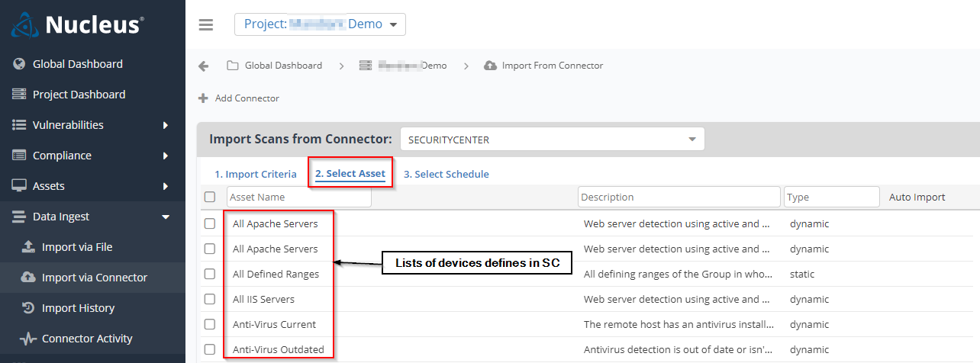Switch to the 3. Select Schedule tab
The image size is (980, 363).
click(x=446, y=174)
